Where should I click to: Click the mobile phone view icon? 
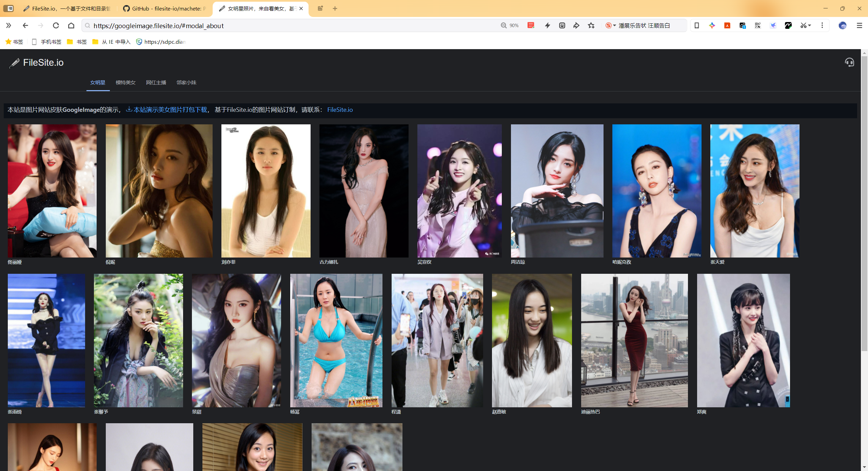point(696,25)
